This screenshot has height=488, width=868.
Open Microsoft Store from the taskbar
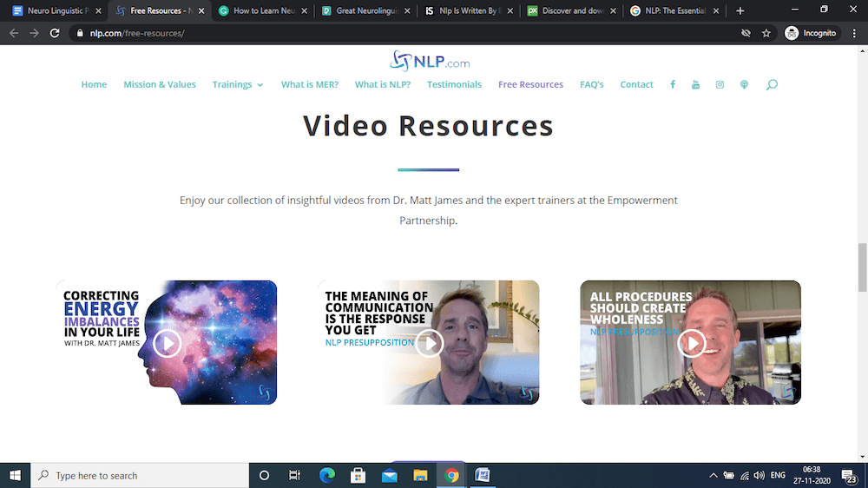(x=358, y=475)
